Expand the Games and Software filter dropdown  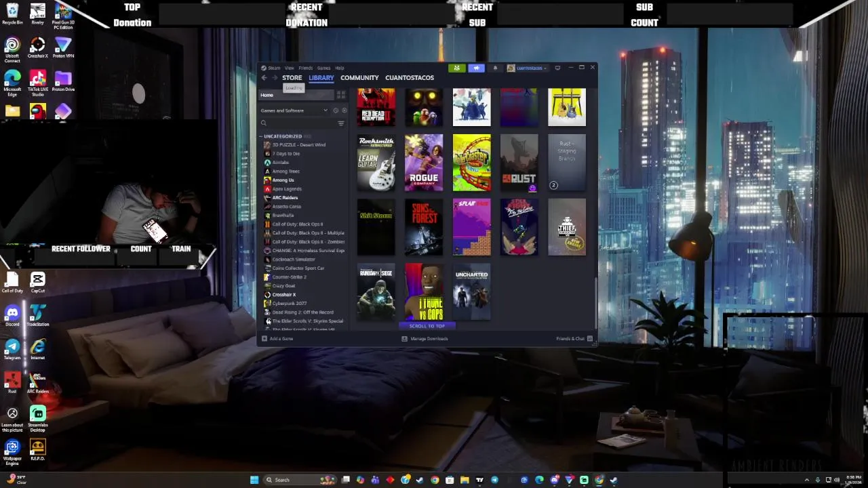click(x=294, y=110)
